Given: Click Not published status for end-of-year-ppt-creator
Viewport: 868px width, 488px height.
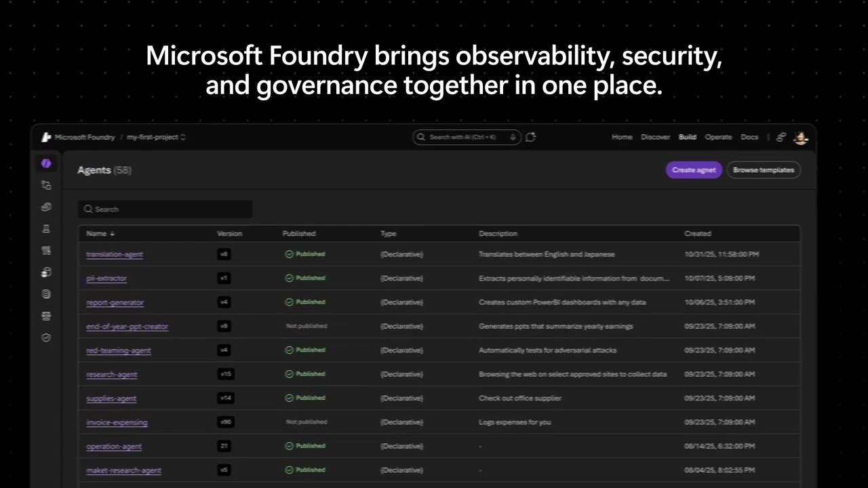Looking at the screenshot, I should (x=307, y=326).
